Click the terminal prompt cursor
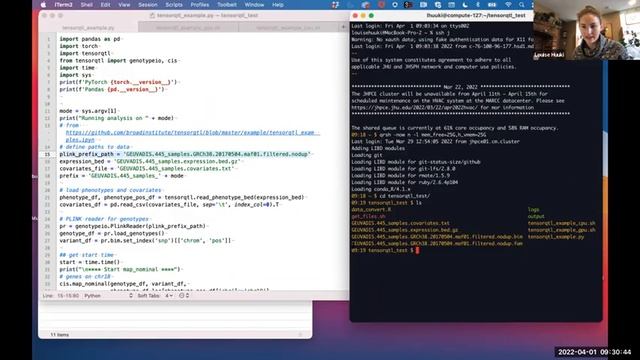 click(x=417, y=250)
